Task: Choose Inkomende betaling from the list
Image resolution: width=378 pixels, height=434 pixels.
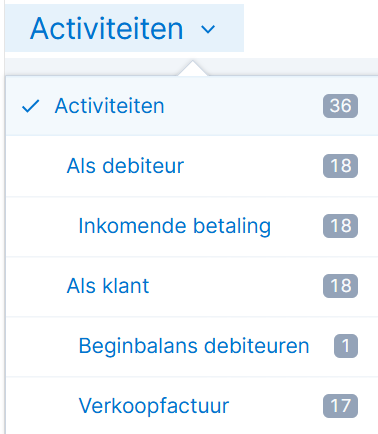Action: pos(192,226)
